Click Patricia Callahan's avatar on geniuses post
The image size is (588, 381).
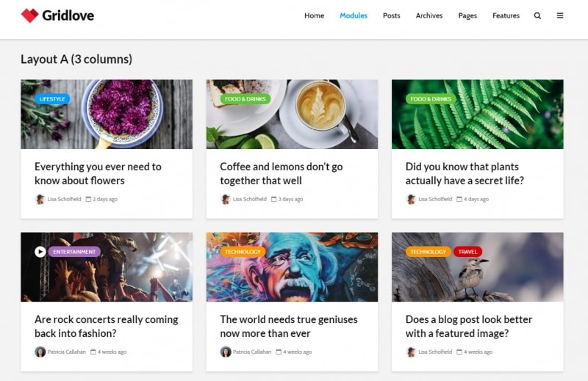(226, 352)
